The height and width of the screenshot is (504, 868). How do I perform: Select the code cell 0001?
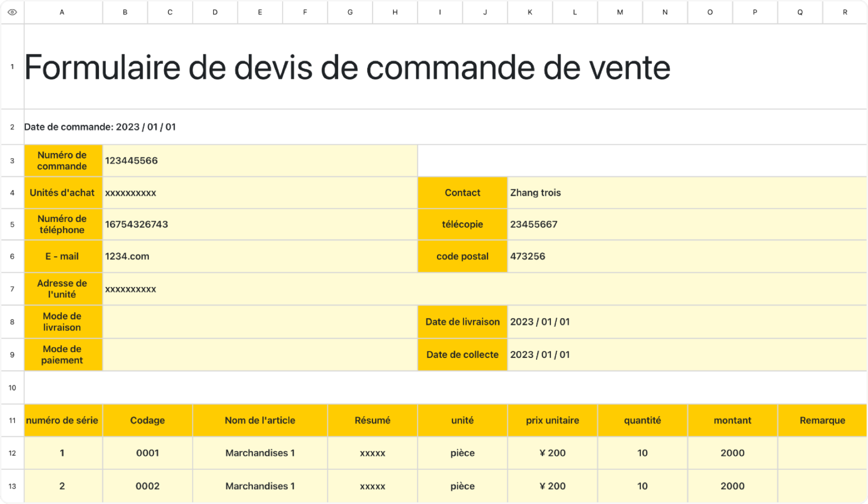(x=147, y=453)
